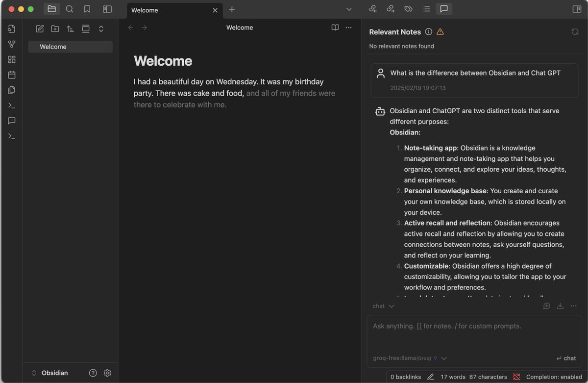Click 17 words in status bar
The height and width of the screenshot is (383, 588).
[x=453, y=377]
